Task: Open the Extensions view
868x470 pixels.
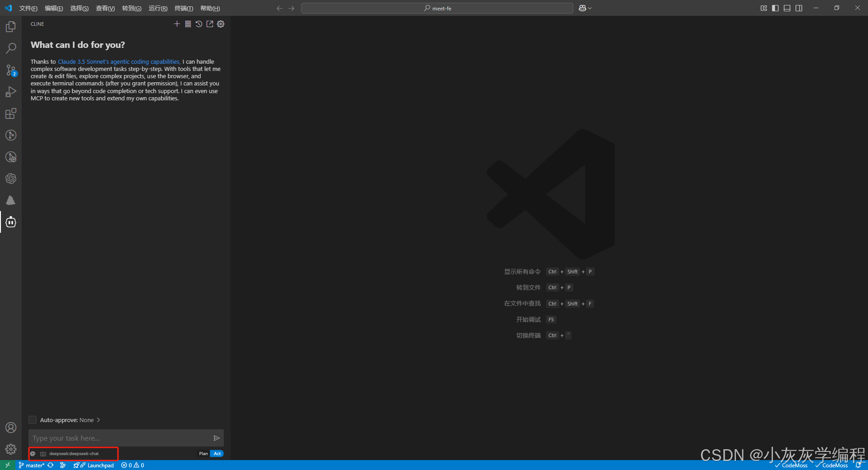Action: 11,113
